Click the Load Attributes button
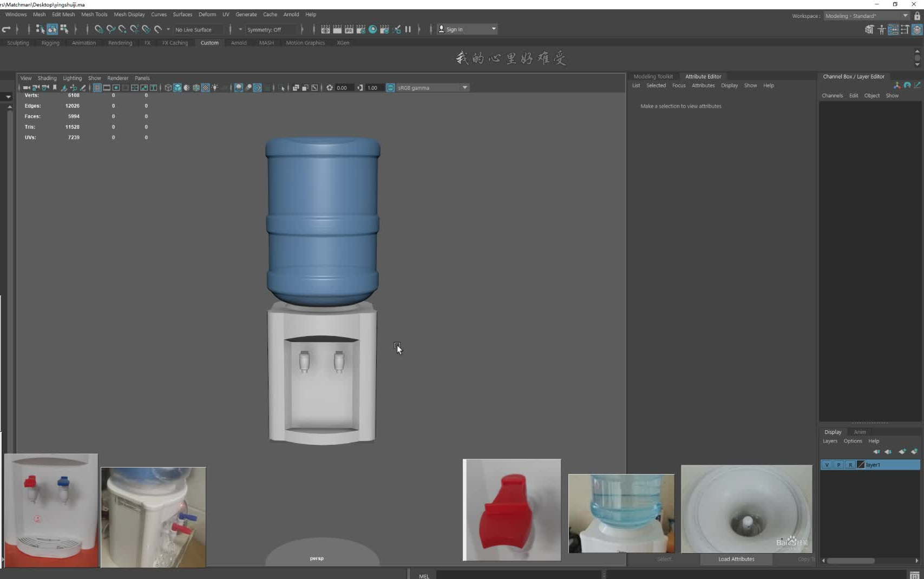 pyautogui.click(x=736, y=559)
